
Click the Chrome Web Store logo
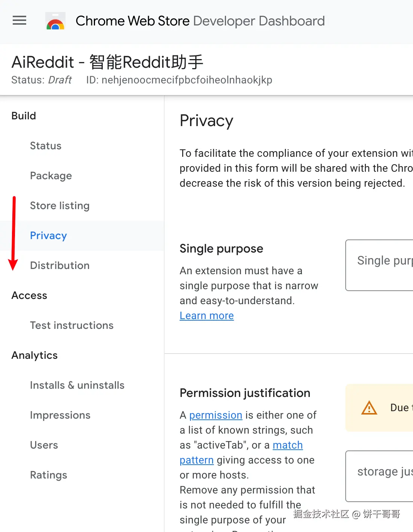point(55,21)
